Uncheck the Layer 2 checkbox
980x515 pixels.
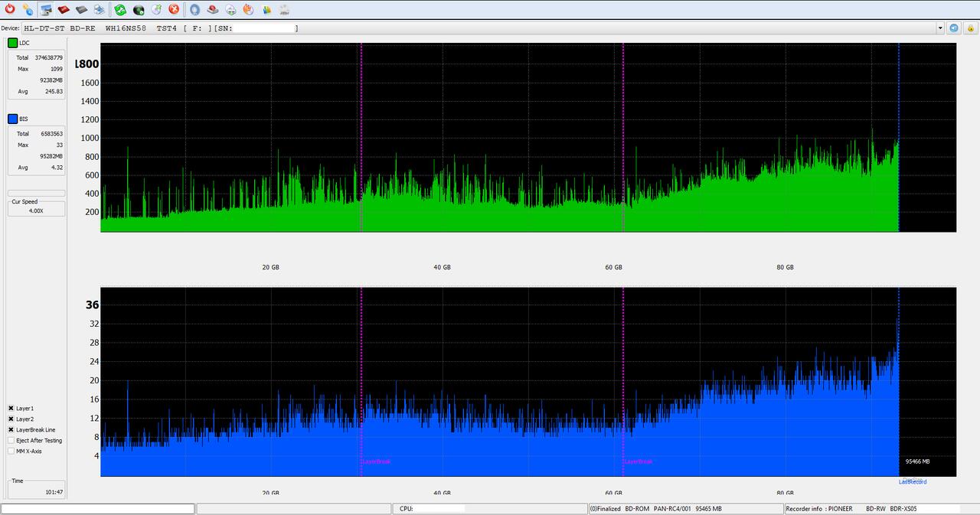click(x=11, y=419)
